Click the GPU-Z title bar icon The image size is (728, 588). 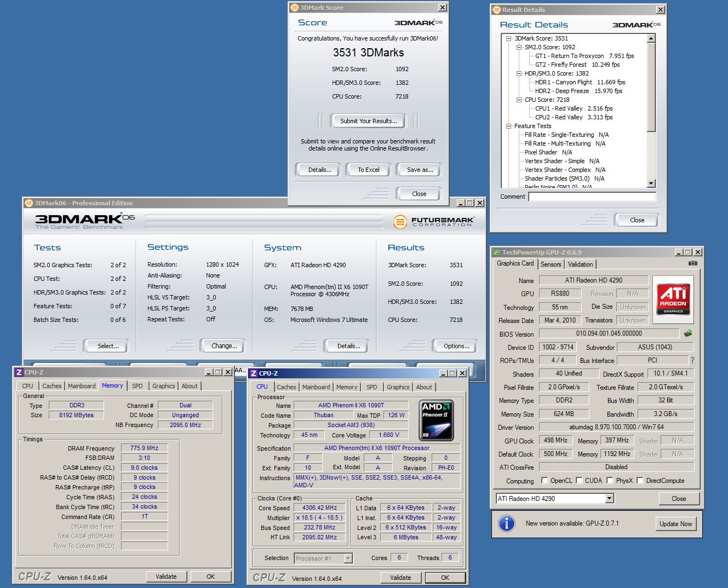[x=497, y=252]
